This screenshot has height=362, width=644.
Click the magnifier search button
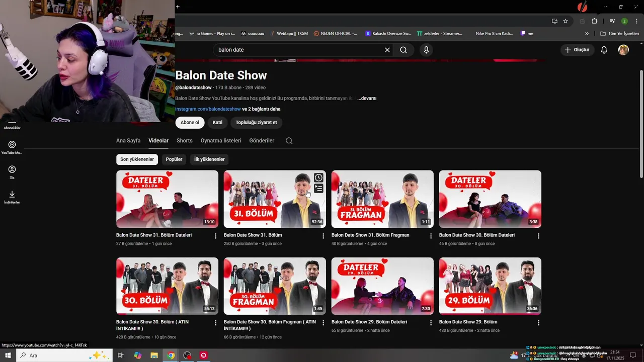click(x=404, y=50)
